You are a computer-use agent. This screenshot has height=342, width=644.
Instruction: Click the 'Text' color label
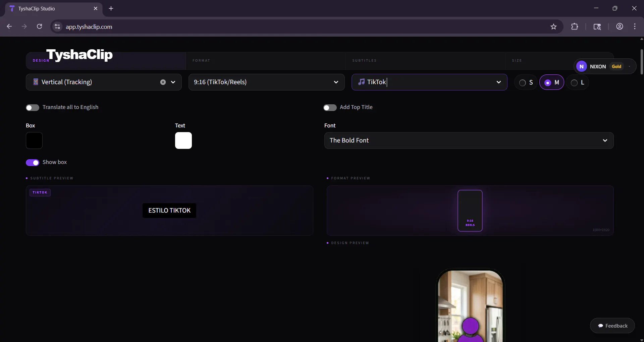[180, 126]
